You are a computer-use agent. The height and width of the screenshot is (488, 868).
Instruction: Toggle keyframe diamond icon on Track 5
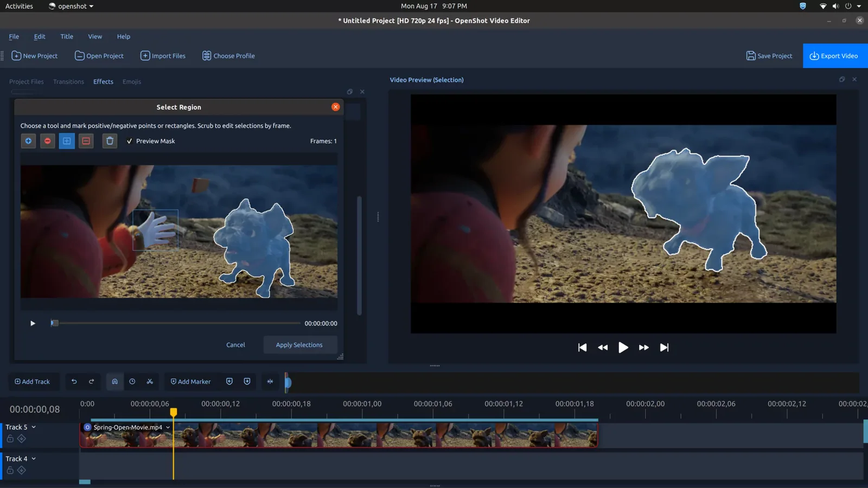[22, 439]
